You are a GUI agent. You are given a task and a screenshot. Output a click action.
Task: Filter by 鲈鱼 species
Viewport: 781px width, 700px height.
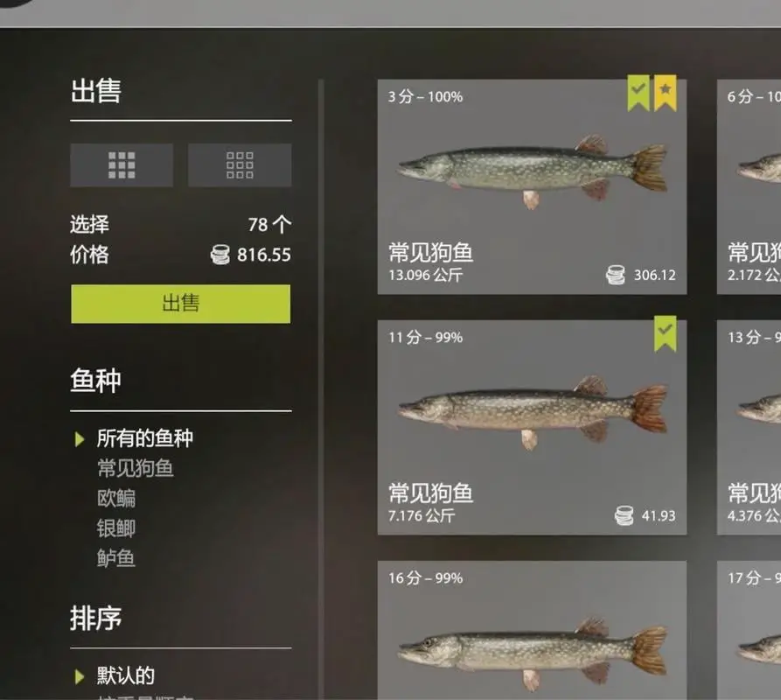coord(116,558)
